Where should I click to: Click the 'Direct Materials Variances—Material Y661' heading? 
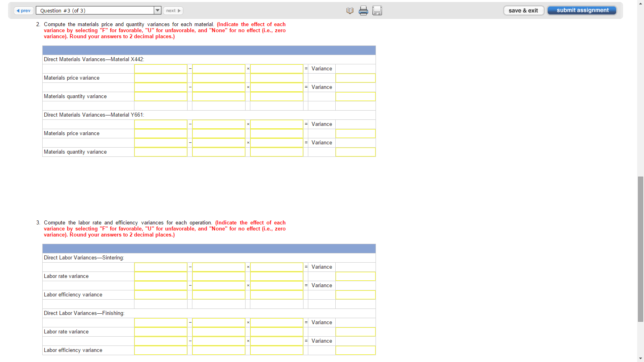(x=94, y=115)
